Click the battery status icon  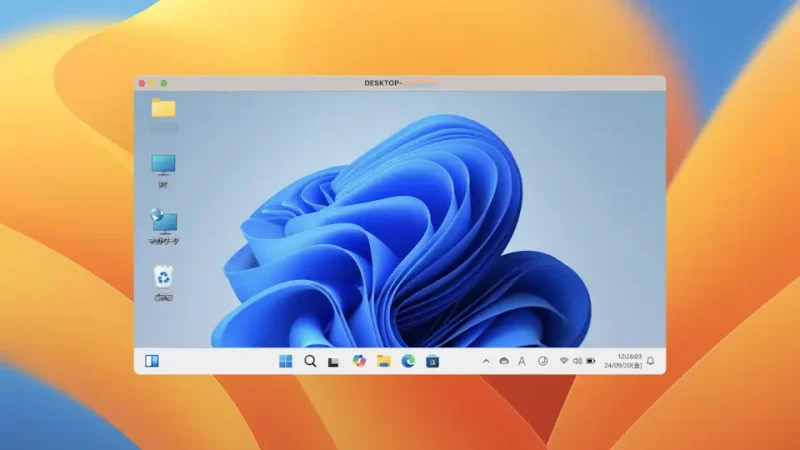(591, 361)
